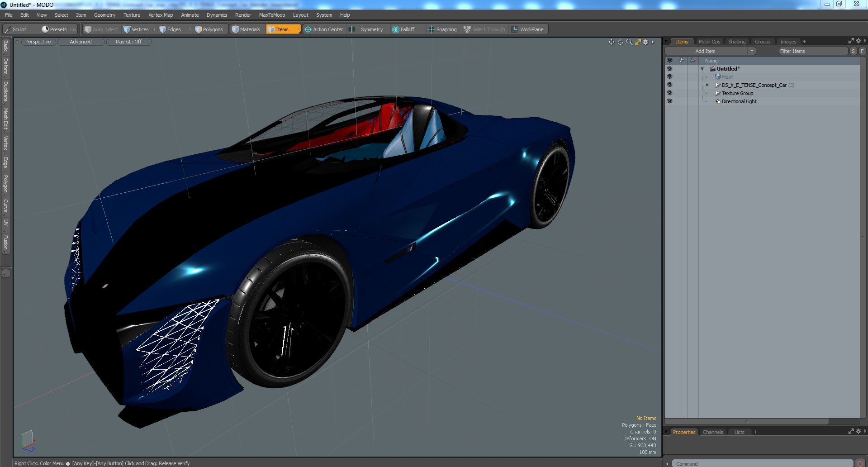Click the viewport zoom magnifier icon
The width and height of the screenshot is (868, 467).
pyautogui.click(x=629, y=42)
